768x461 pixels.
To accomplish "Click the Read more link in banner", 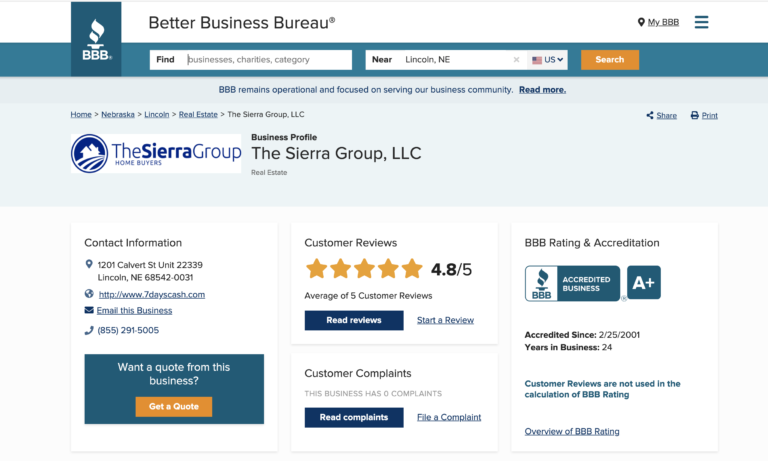I will [542, 90].
